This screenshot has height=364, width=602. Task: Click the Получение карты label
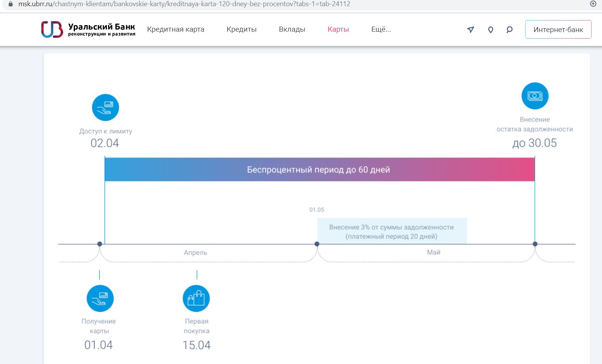[99, 326]
